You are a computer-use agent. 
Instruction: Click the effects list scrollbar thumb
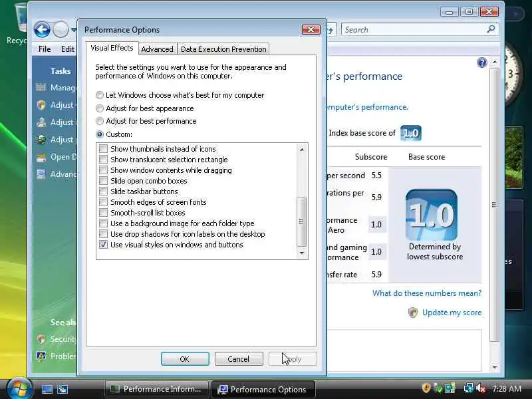tap(301, 221)
